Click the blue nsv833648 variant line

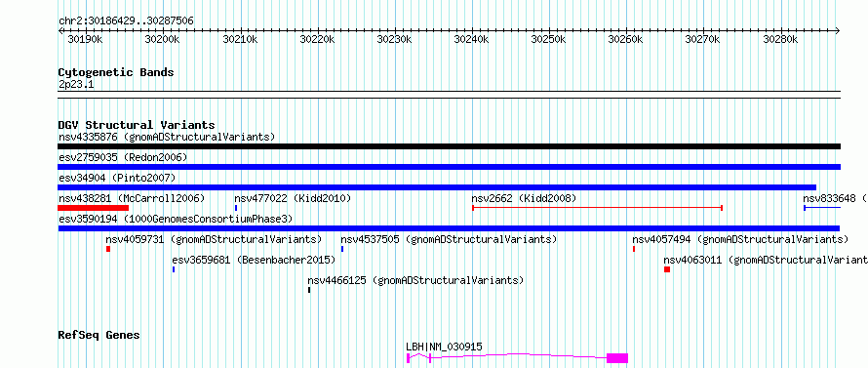822,208
